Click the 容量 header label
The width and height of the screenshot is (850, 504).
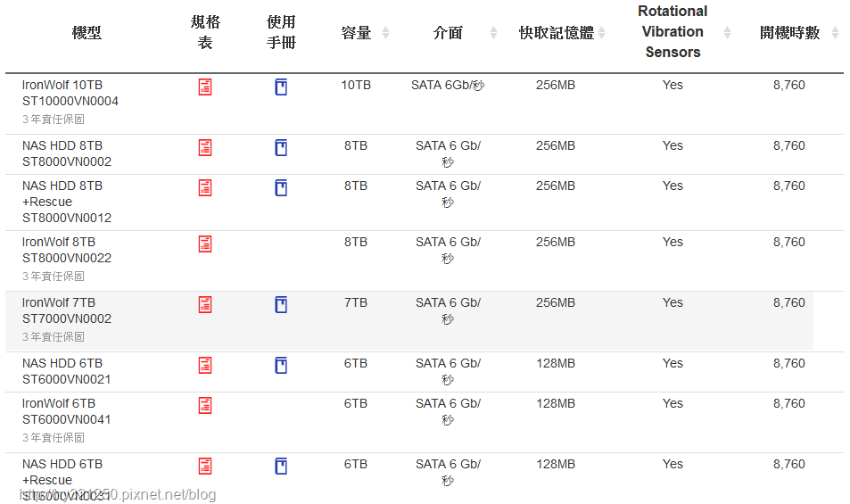[356, 32]
